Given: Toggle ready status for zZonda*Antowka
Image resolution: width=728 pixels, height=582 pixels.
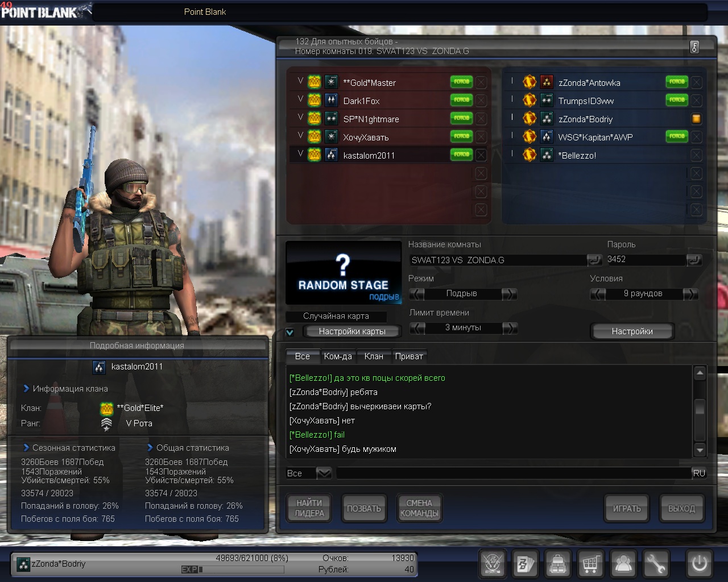Looking at the screenshot, I should tap(677, 82).
